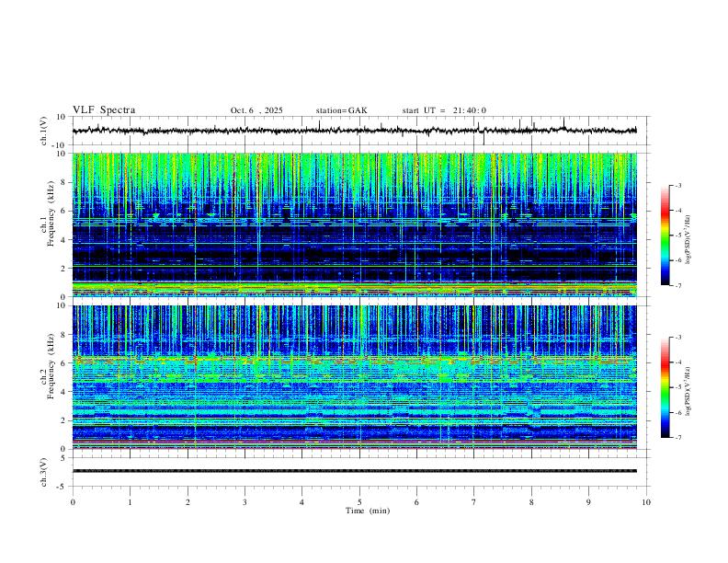Click the "-10" tick on ch.1(V) axis

(x=58, y=145)
